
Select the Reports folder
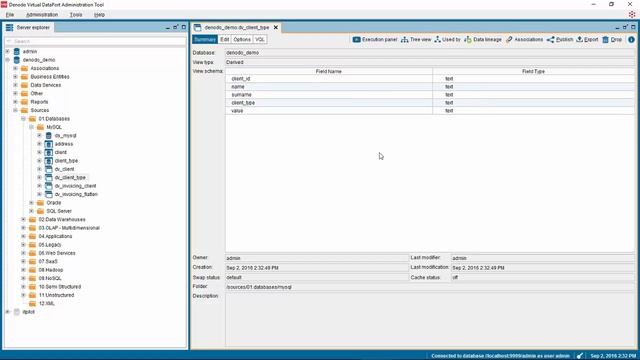[39, 102]
